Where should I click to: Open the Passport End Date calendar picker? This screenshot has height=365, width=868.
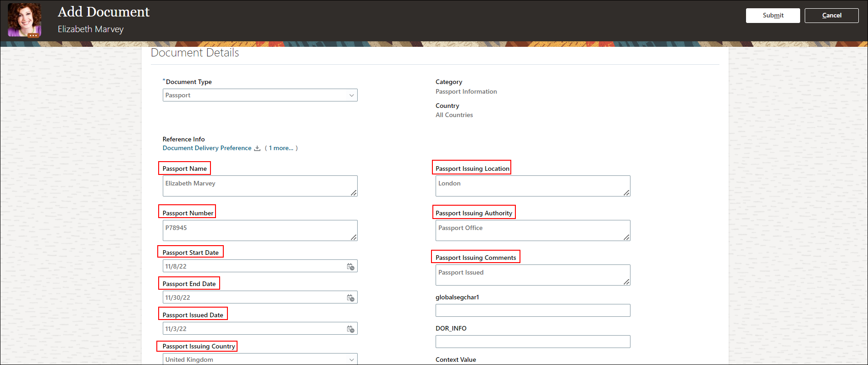click(350, 298)
